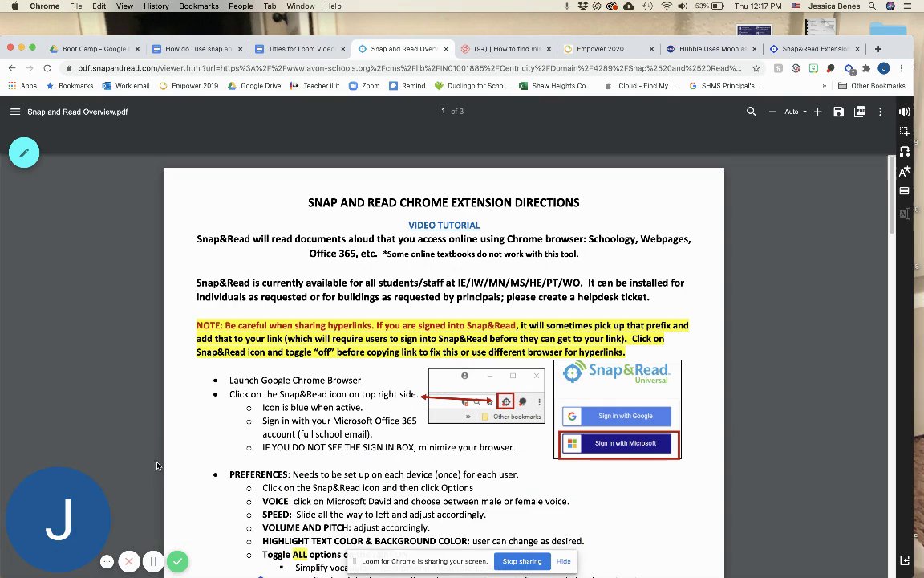924x578 pixels.
Task: Switch to the Hubble Uses Moon tab
Action: [x=712, y=49]
